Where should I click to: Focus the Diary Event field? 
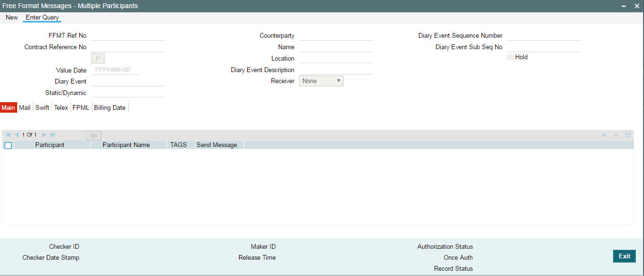click(128, 81)
